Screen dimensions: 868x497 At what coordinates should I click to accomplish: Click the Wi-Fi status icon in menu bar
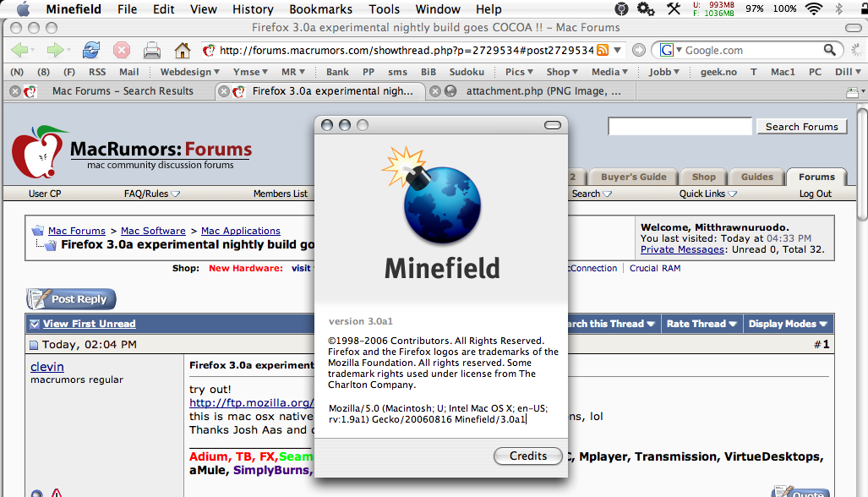814,8
